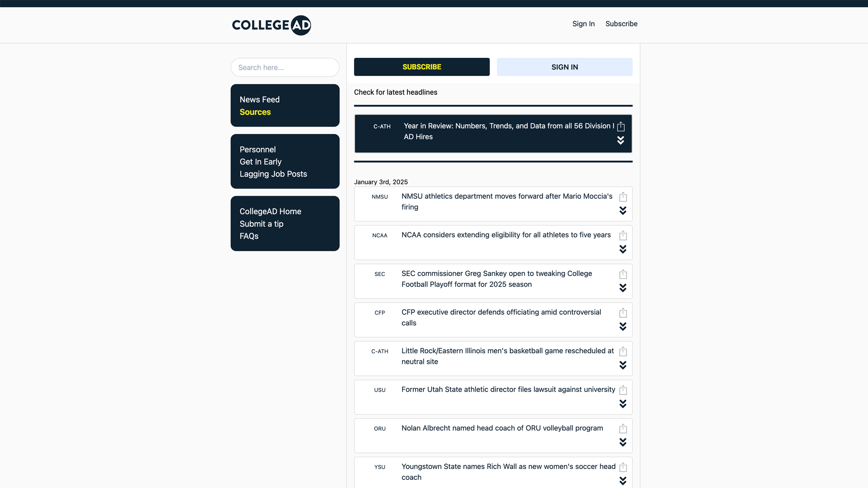Click the share icon for SEC commissioner article

click(623, 274)
